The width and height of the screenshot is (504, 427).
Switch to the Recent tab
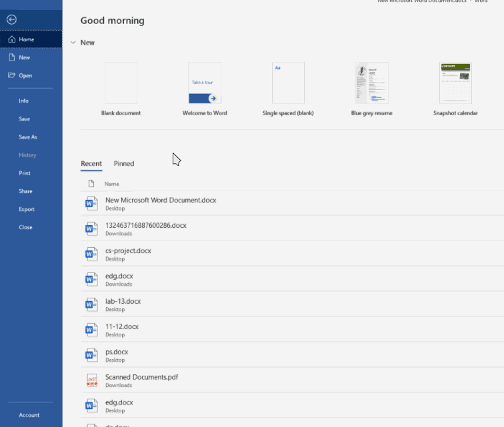pyautogui.click(x=91, y=163)
